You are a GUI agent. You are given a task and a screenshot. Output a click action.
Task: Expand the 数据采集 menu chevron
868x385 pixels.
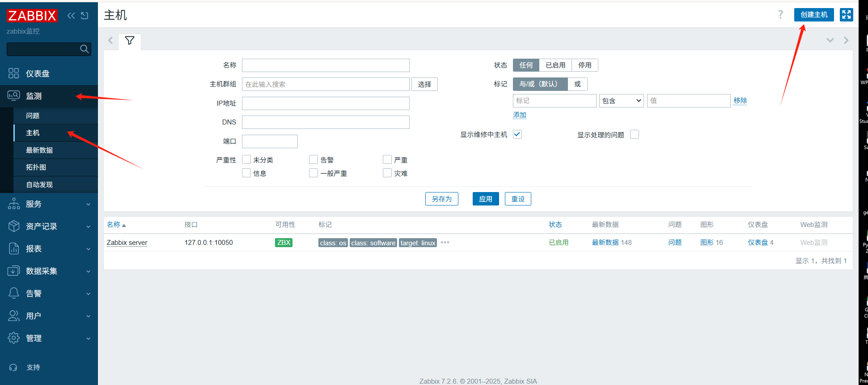[x=88, y=271]
